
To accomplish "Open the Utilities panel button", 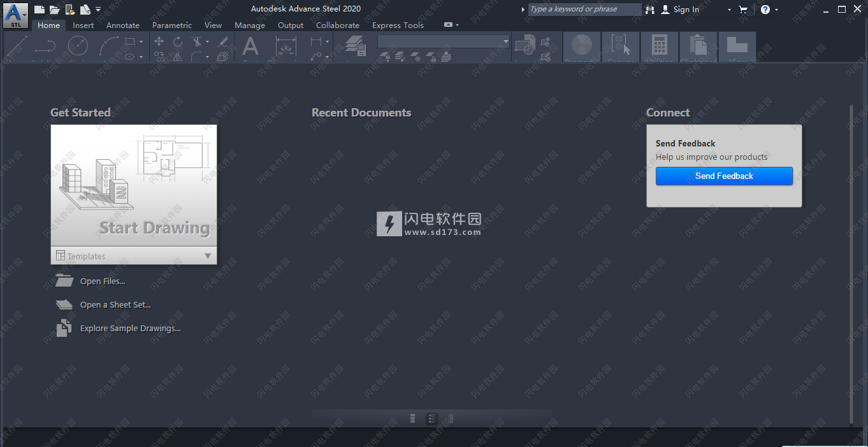I will pyautogui.click(x=660, y=47).
